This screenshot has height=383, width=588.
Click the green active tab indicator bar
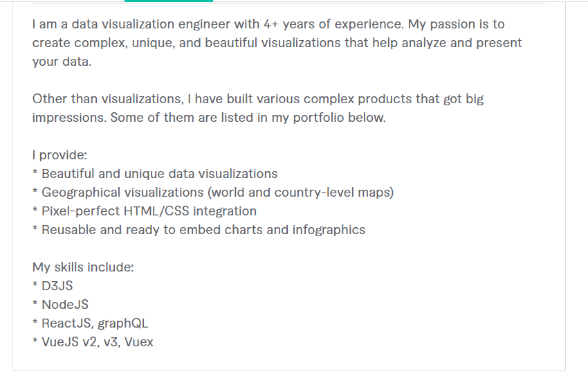tap(168, 1)
